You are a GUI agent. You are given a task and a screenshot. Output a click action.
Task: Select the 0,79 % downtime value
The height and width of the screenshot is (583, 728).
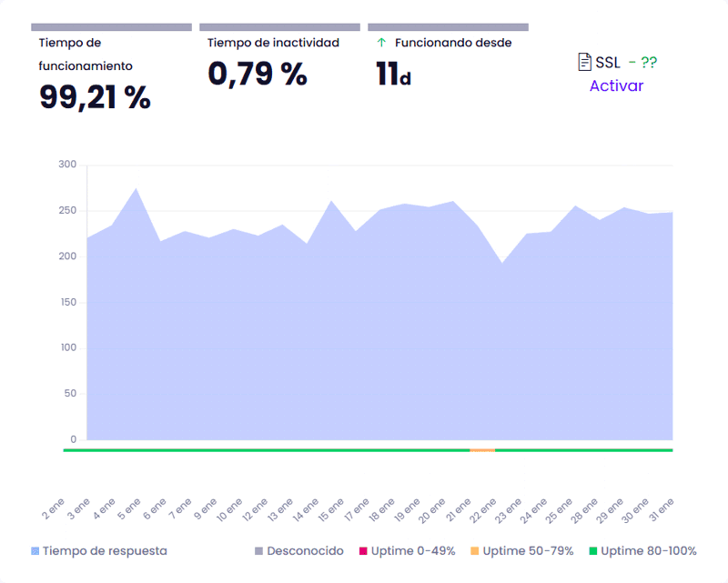258,73
